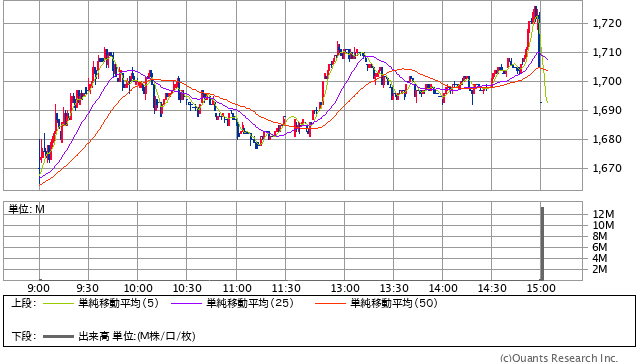638x362 pixels.
Task: Click the 単純移動平均(50) legend text
Action: [x=394, y=303]
